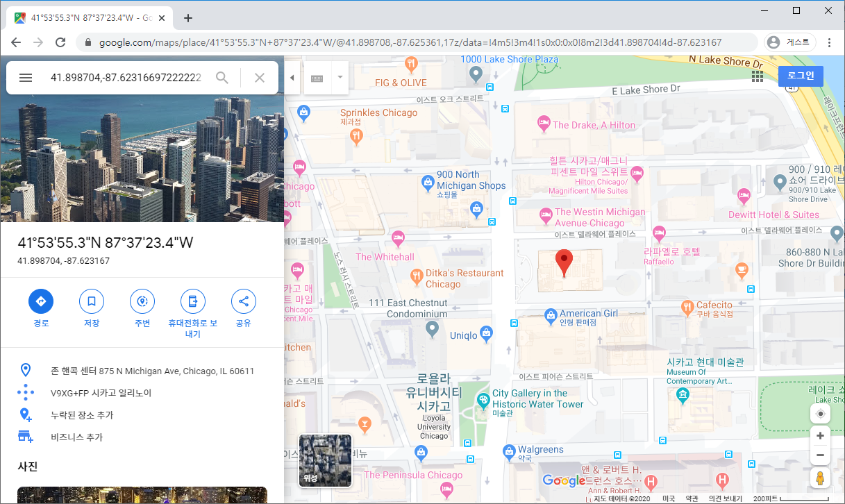The image size is (845, 504).
Task: Select the American Girl store marker
Action: [x=551, y=317]
